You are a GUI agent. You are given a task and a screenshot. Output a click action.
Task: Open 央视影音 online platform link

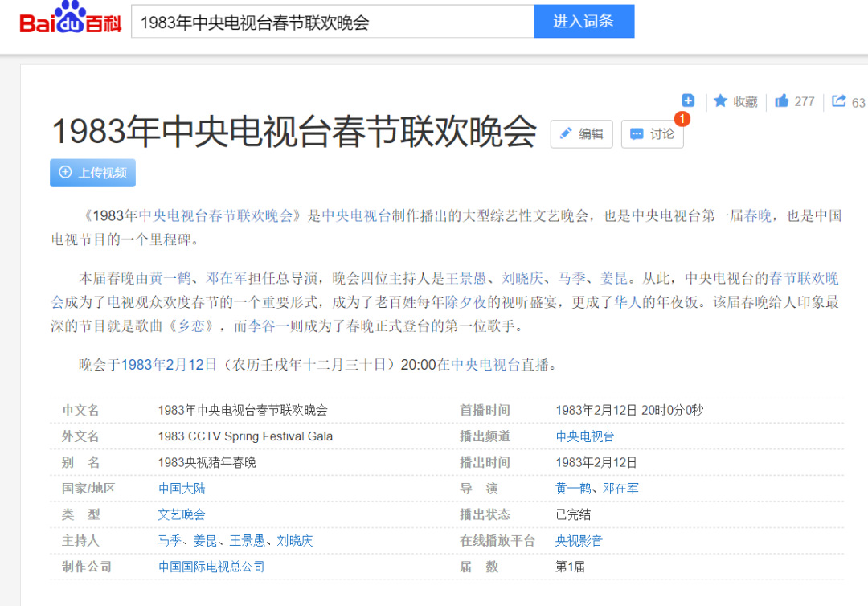(x=579, y=541)
